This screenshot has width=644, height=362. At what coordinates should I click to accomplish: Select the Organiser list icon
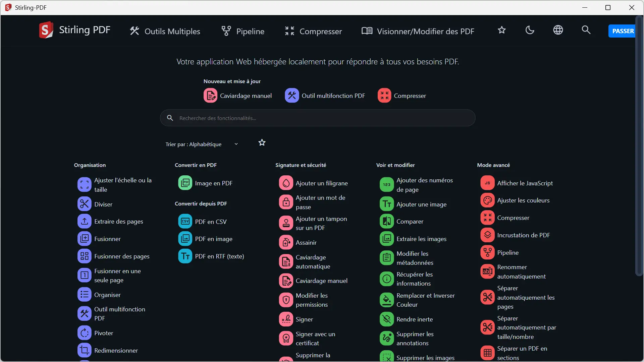pos(84,295)
